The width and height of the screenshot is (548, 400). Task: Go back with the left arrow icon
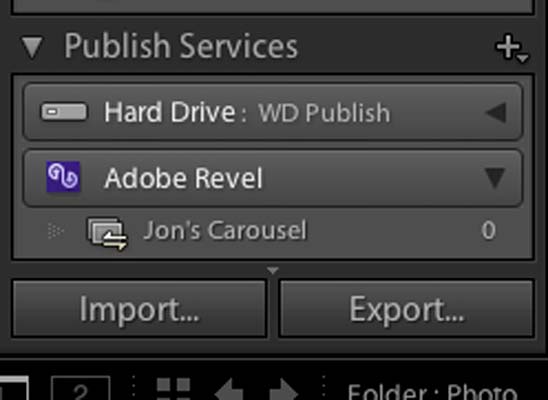tap(229, 390)
